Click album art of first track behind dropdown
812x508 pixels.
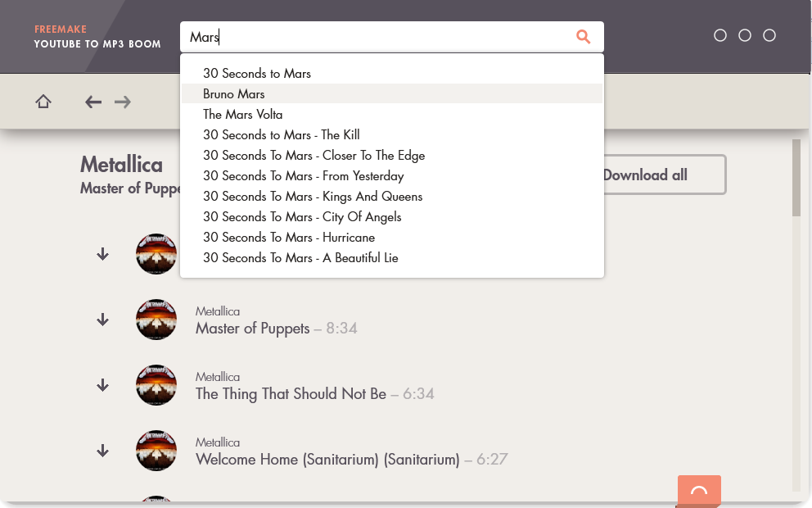coord(156,254)
